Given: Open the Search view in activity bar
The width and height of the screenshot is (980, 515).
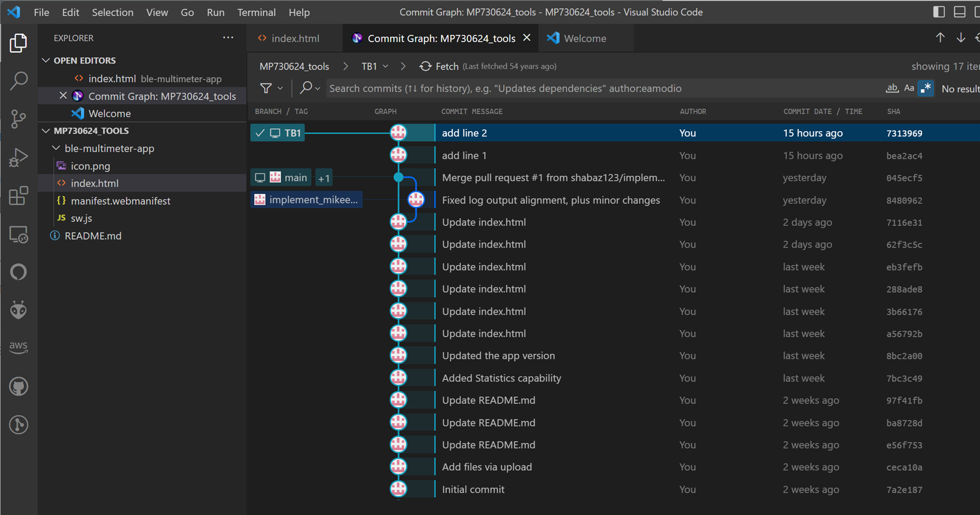Looking at the screenshot, I should coord(18,81).
